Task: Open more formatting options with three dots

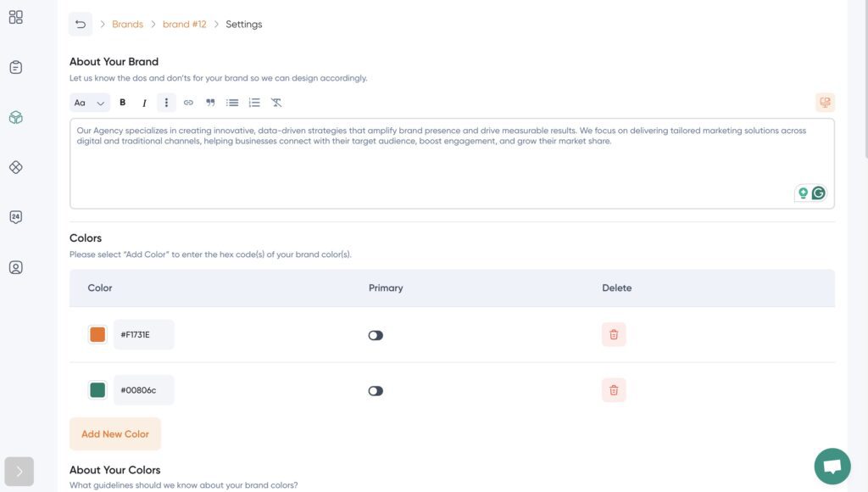Action: 166,103
